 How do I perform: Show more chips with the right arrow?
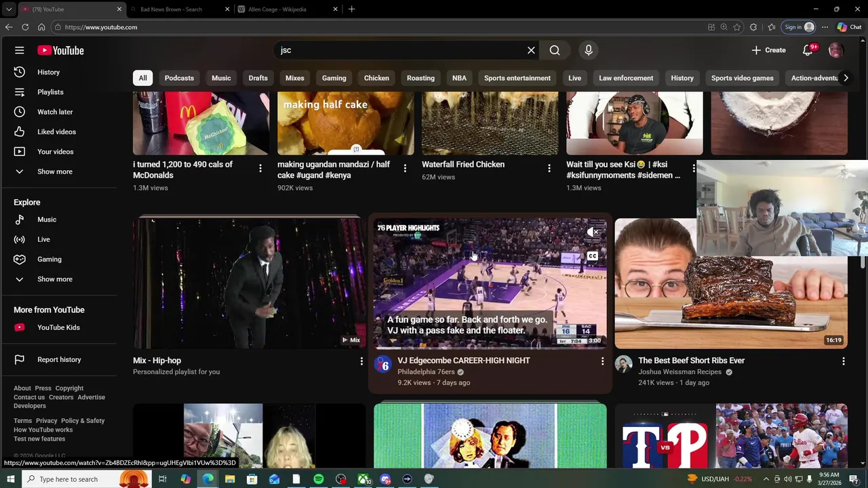[846, 78]
